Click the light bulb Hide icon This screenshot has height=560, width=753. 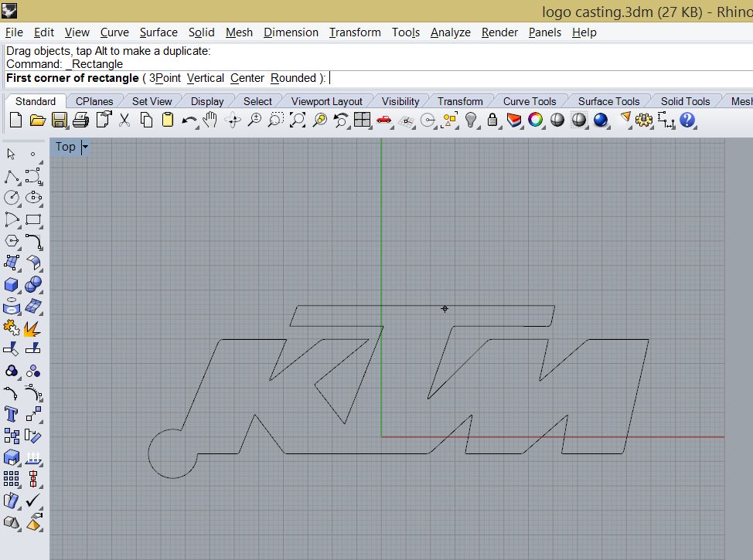(471, 120)
